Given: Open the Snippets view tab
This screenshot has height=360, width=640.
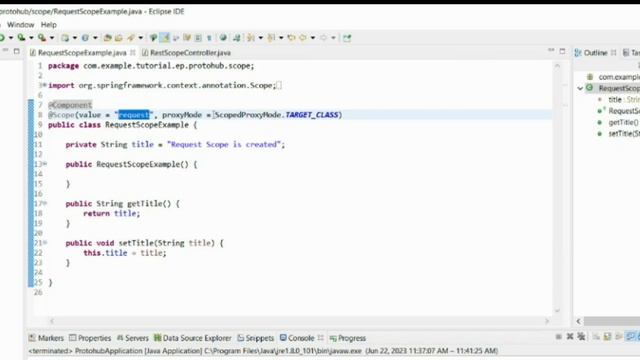Looking at the screenshot, I should pyautogui.click(x=256, y=338).
